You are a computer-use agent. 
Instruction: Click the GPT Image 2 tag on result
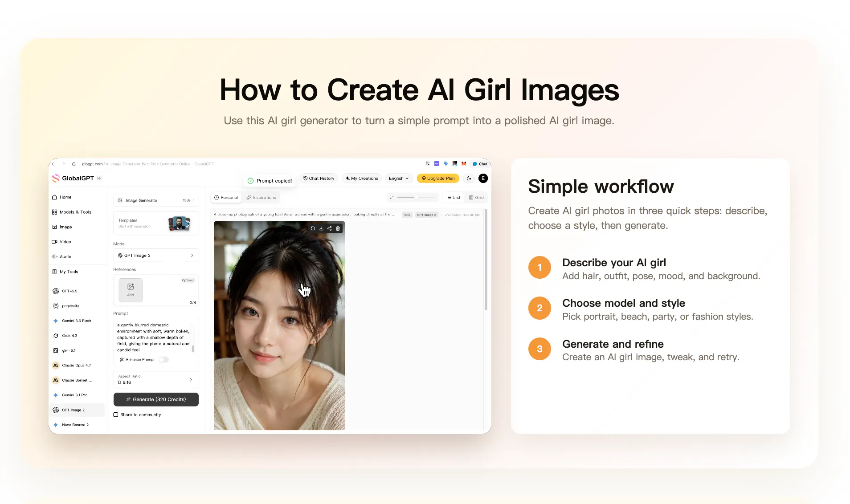[x=426, y=215]
